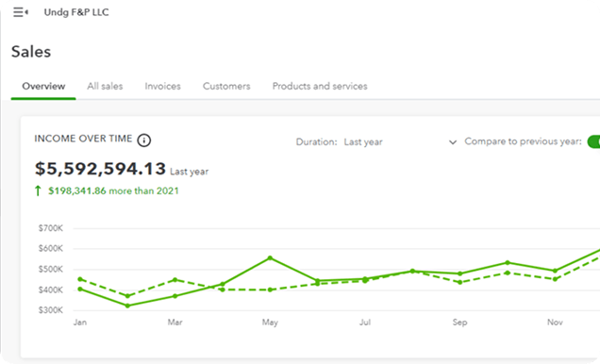The height and width of the screenshot is (364, 600).
Task: Select the Products and services tab
Action: coord(320,86)
